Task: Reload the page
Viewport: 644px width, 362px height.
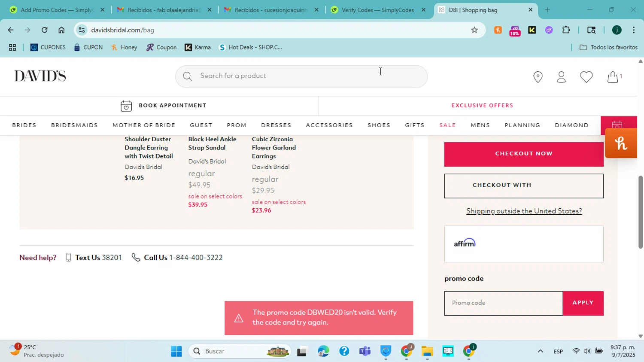Action: pyautogui.click(x=44, y=30)
